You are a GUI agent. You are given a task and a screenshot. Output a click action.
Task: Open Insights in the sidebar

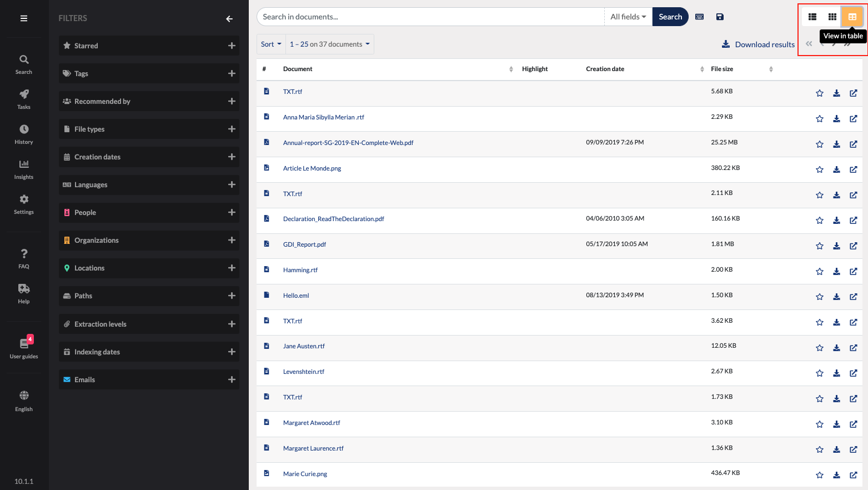click(24, 169)
